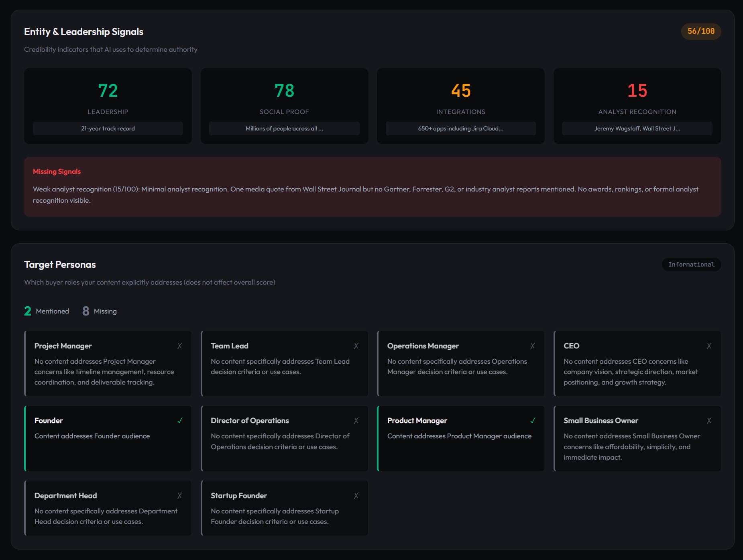The width and height of the screenshot is (743, 560).
Task: Click the X on the Team Lead card
Action: (356, 346)
